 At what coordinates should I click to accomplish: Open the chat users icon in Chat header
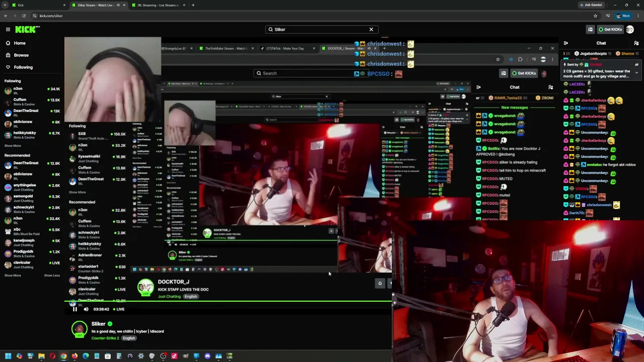pyautogui.click(x=636, y=43)
